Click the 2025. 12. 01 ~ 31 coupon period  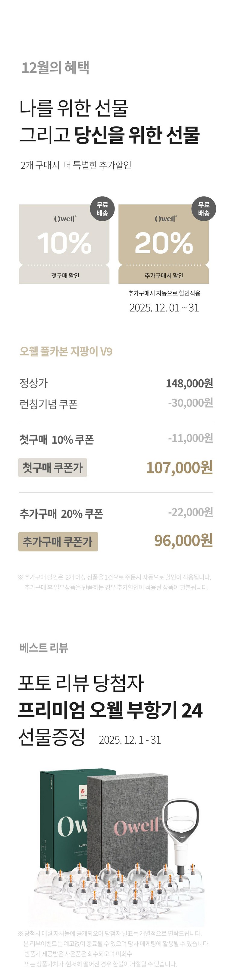pyautogui.click(x=164, y=307)
